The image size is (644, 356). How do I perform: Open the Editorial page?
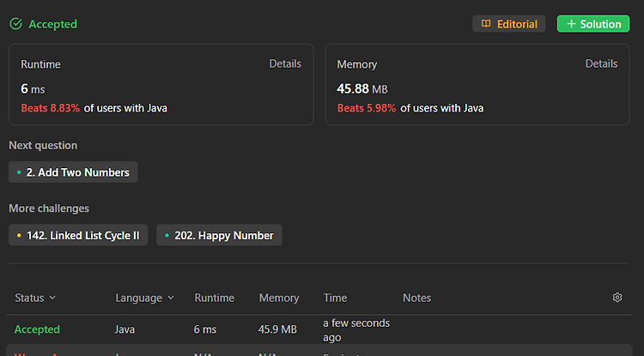(x=509, y=24)
